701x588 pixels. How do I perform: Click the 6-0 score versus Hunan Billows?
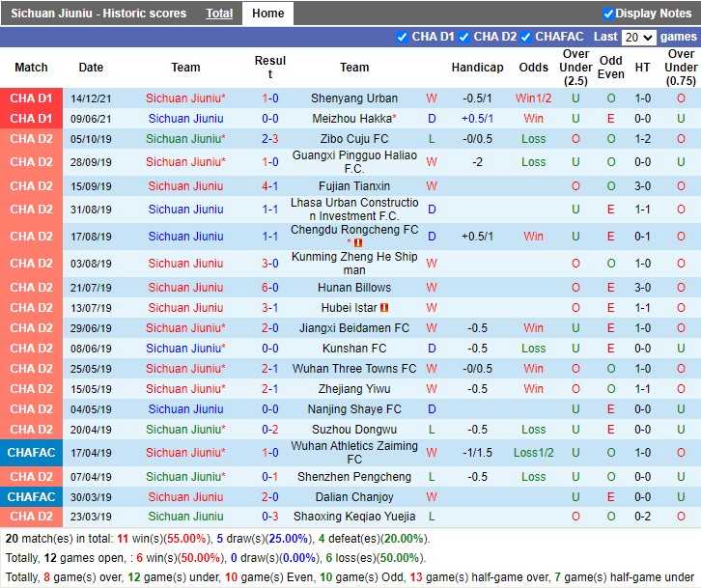click(x=270, y=288)
